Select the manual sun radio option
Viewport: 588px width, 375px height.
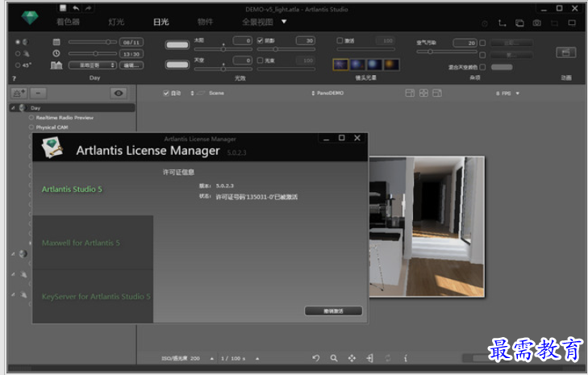(18, 53)
